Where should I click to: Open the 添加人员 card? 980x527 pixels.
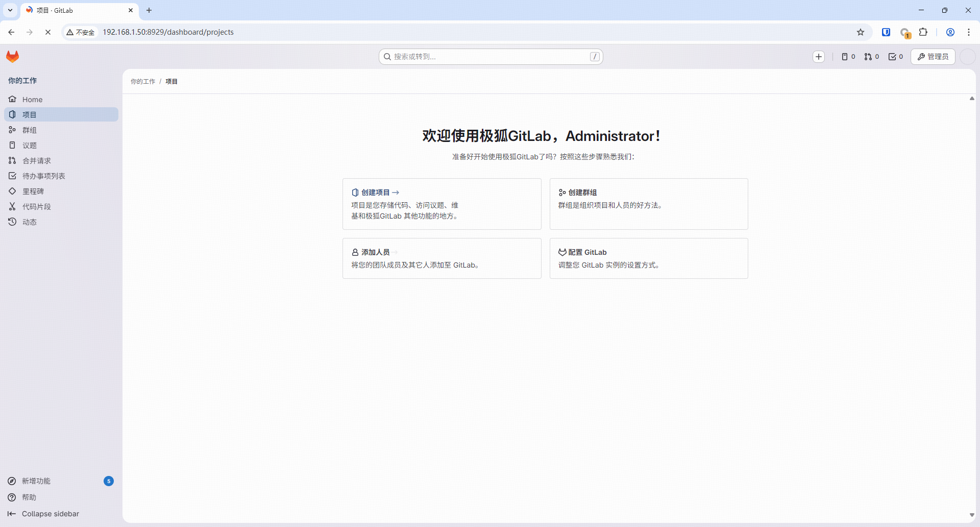(x=442, y=258)
